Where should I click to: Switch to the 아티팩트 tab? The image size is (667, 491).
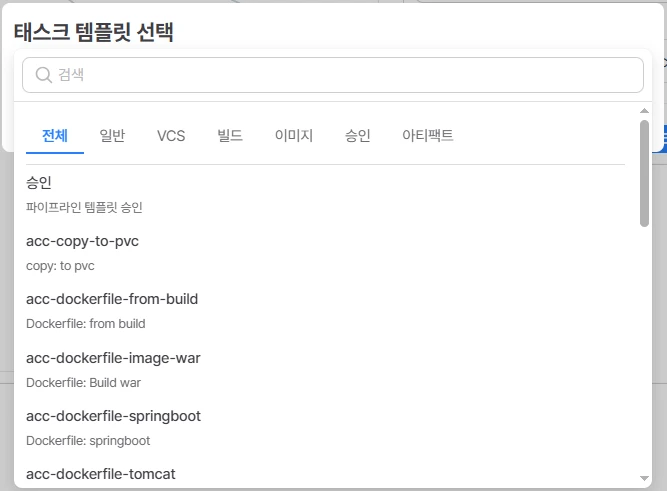(x=428, y=136)
